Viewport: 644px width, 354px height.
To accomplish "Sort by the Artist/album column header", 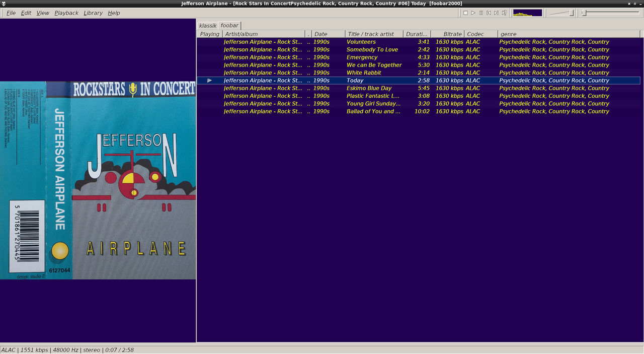I will tap(264, 34).
